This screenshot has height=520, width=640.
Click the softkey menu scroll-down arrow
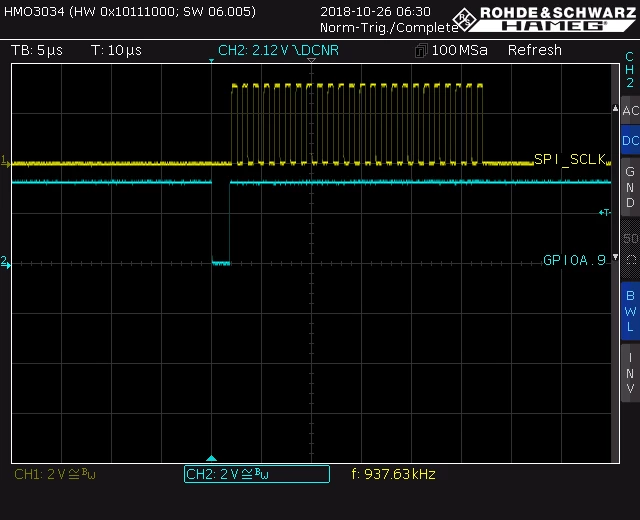[615, 257]
